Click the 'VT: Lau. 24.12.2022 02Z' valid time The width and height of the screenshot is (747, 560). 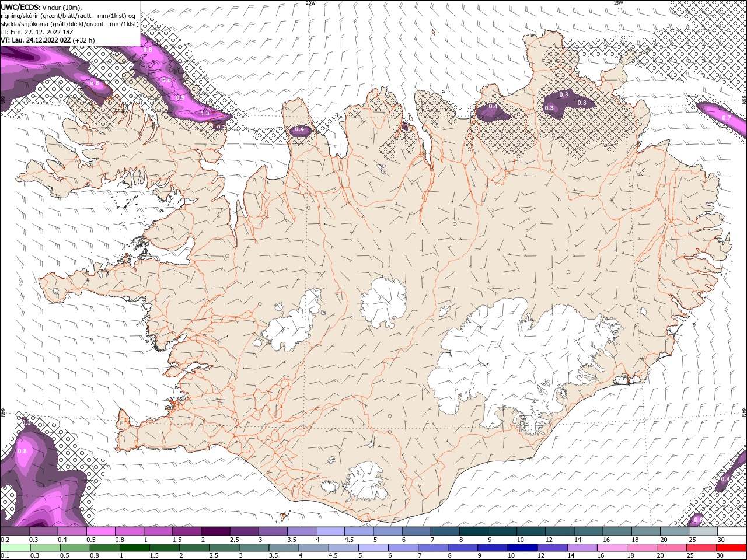point(36,40)
